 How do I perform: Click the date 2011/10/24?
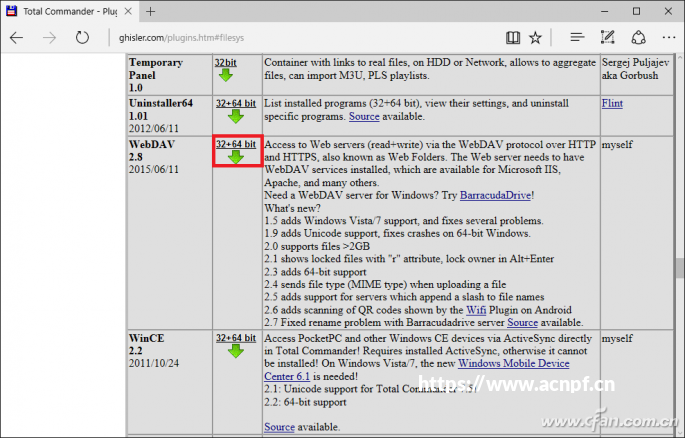pos(154,363)
